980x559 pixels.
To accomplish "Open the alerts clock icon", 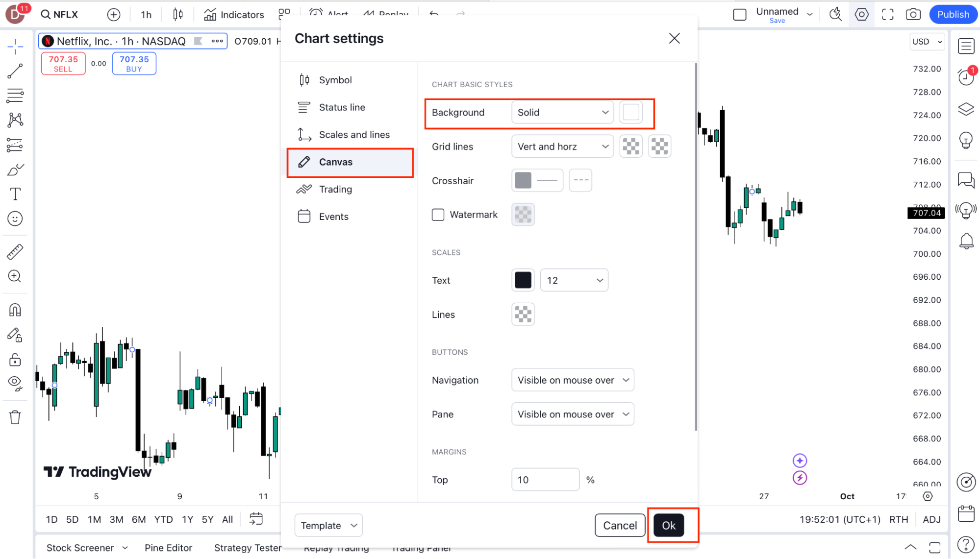I will click(966, 77).
